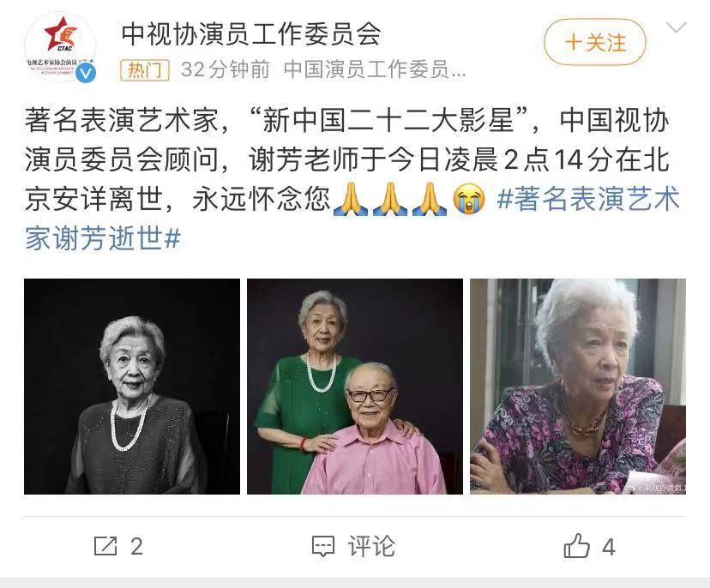
Task: Tap the repost count 2
Action: 136,546
